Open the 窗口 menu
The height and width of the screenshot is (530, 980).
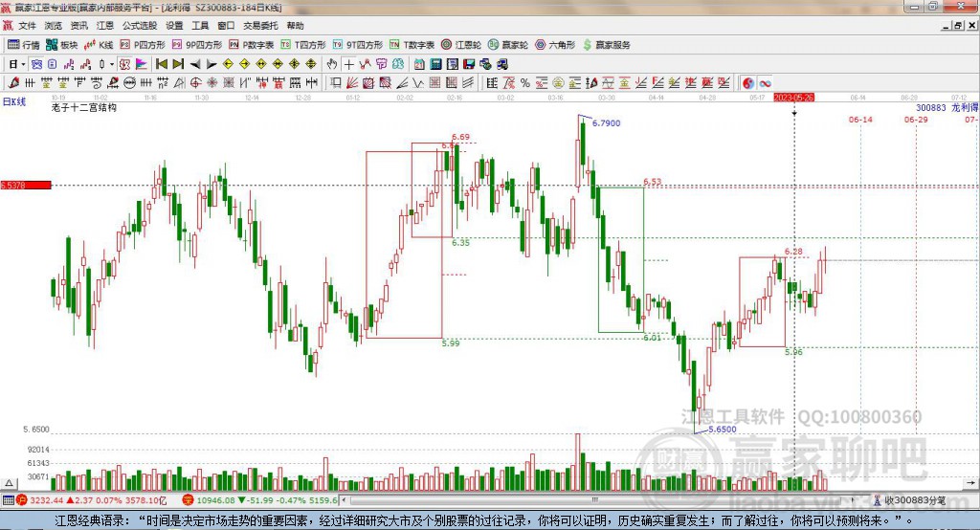(x=226, y=26)
